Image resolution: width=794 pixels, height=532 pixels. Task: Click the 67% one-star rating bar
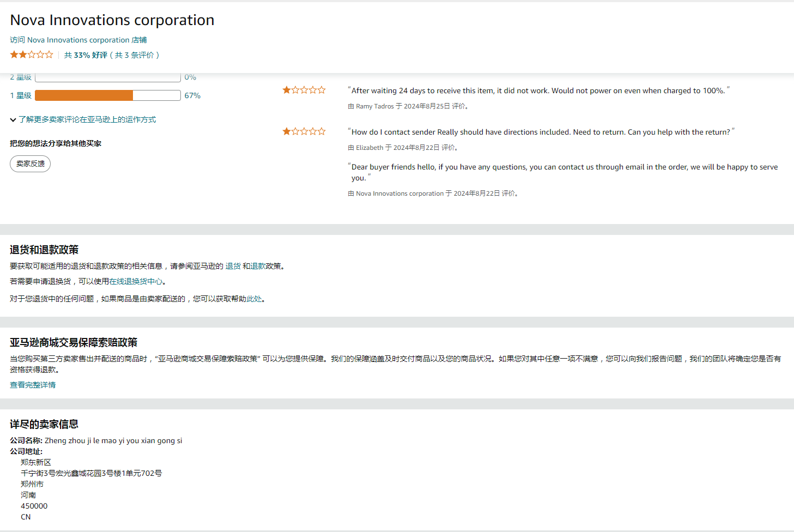107,95
